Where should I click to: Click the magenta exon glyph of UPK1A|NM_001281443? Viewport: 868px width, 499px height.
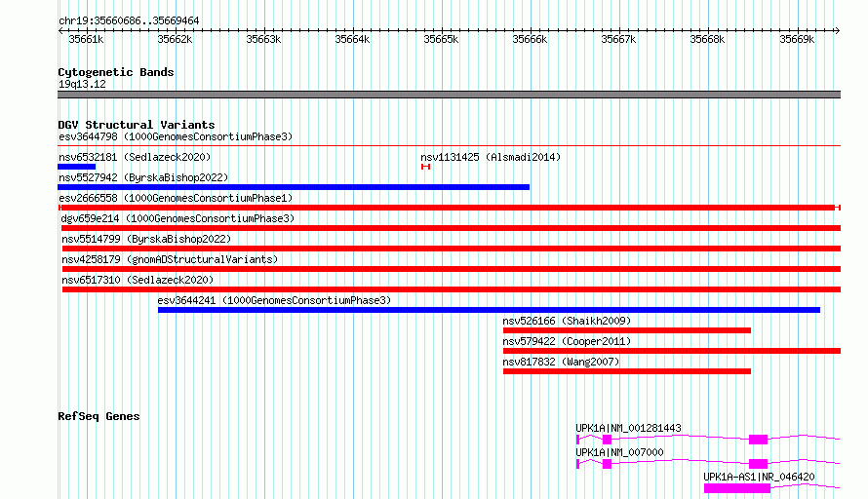(759, 440)
